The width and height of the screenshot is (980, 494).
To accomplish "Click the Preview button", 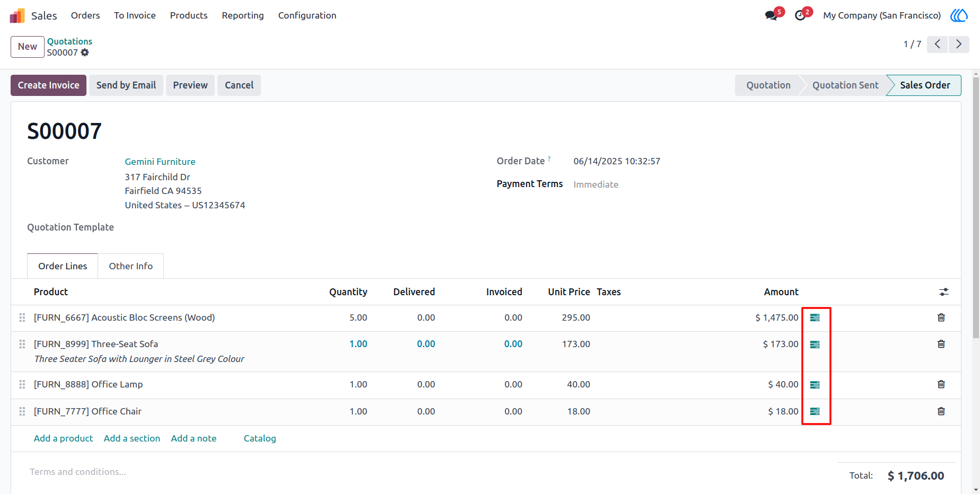I will (190, 85).
